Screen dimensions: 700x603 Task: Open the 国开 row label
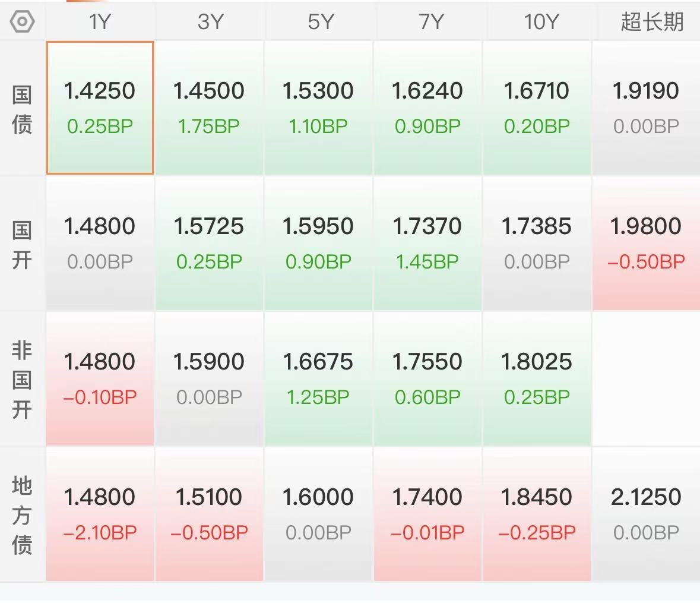[22, 245]
